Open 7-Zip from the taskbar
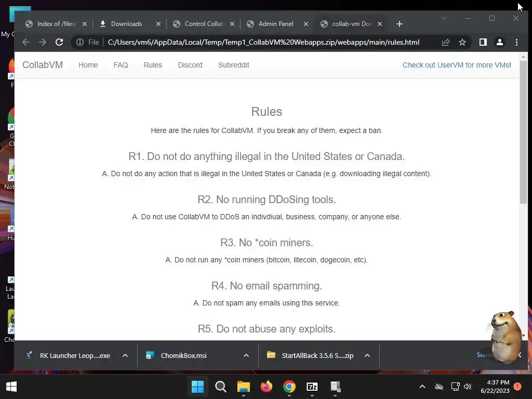Screen dimensions: 532x399 click(312, 387)
